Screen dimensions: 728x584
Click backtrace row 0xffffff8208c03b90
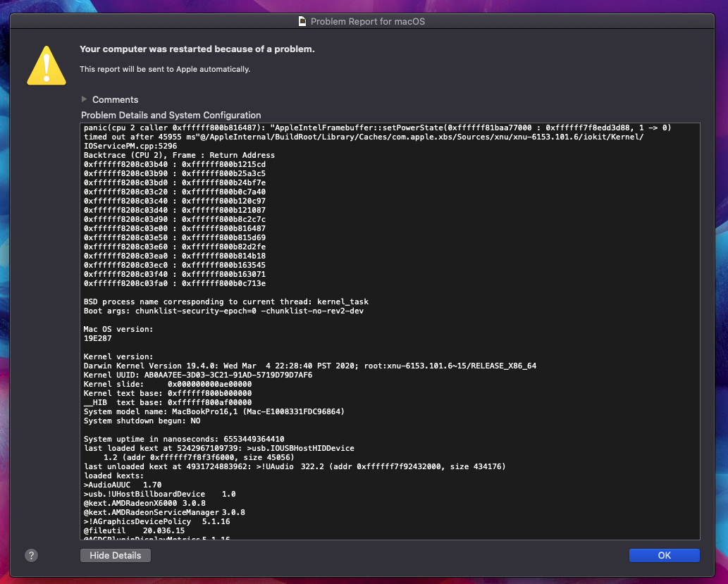tap(175, 173)
